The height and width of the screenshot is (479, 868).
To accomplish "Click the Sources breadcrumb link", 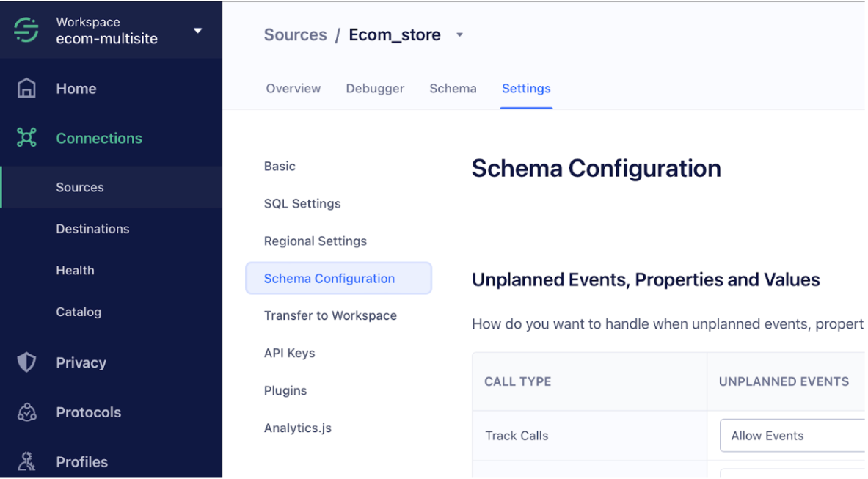I will pyautogui.click(x=295, y=35).
